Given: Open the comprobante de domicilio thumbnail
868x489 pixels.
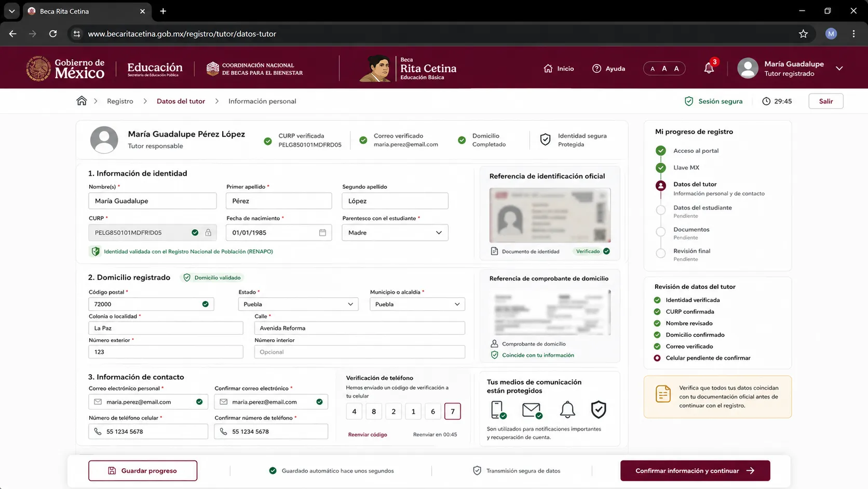Looking at the screenshot, I should pyautogui.click(x=550, y=312).
